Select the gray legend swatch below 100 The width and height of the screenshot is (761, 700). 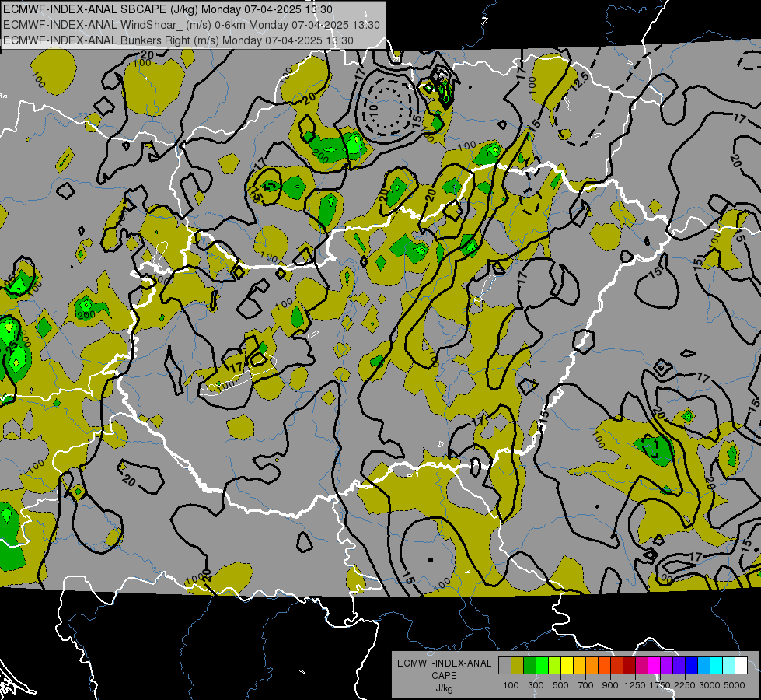(504, 666)
